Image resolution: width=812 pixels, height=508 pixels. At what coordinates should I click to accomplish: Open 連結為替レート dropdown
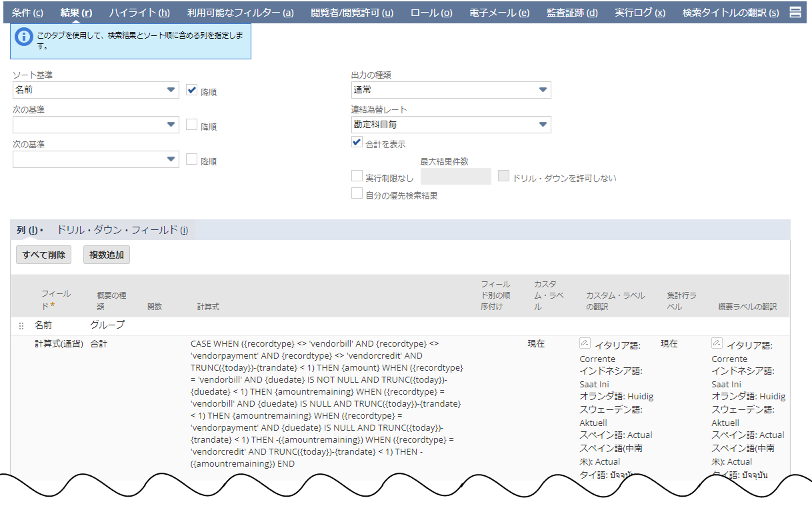(451, 124)
